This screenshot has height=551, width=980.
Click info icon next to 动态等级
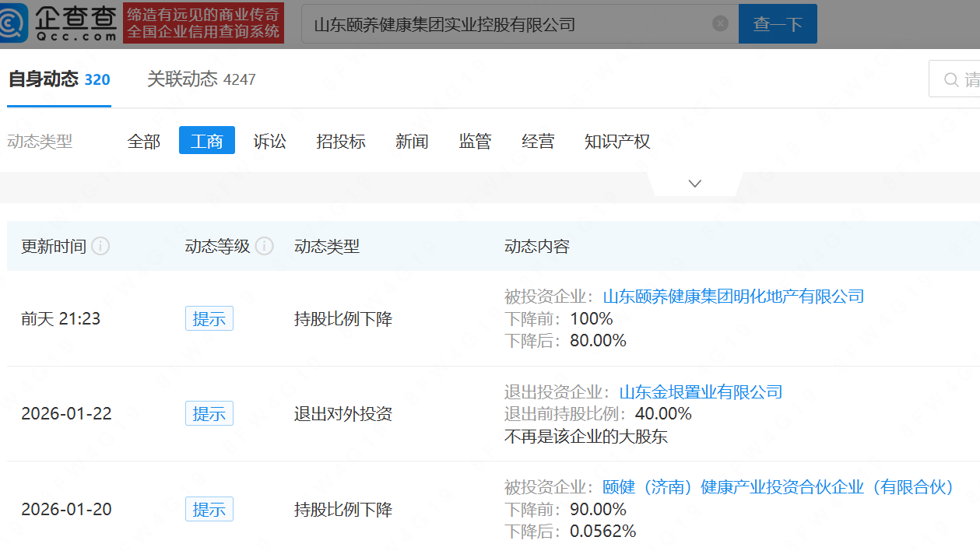[x=265, y=246]
